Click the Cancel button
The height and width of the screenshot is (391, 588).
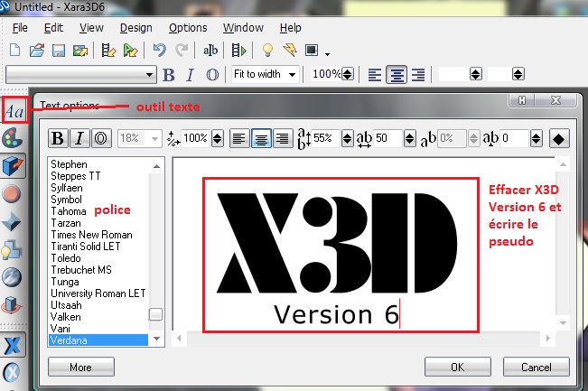[537, 367]
